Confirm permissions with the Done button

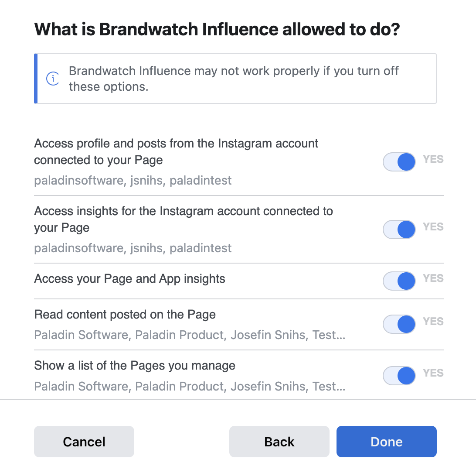tap(387, 442)
